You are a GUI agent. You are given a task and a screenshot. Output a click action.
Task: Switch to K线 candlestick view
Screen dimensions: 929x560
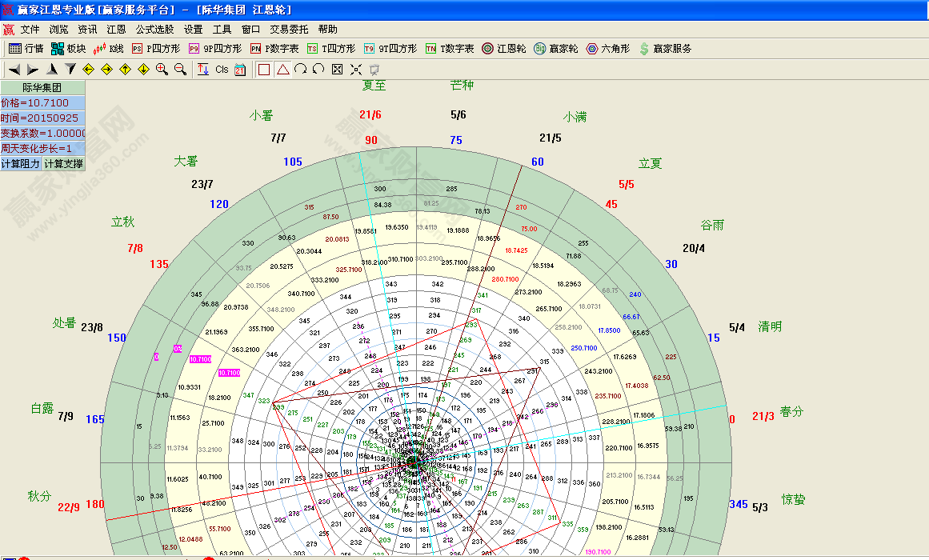(108, 47)
